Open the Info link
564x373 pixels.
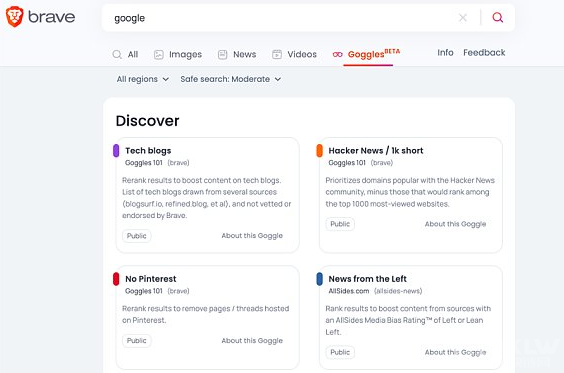click(x=445, y=53)
